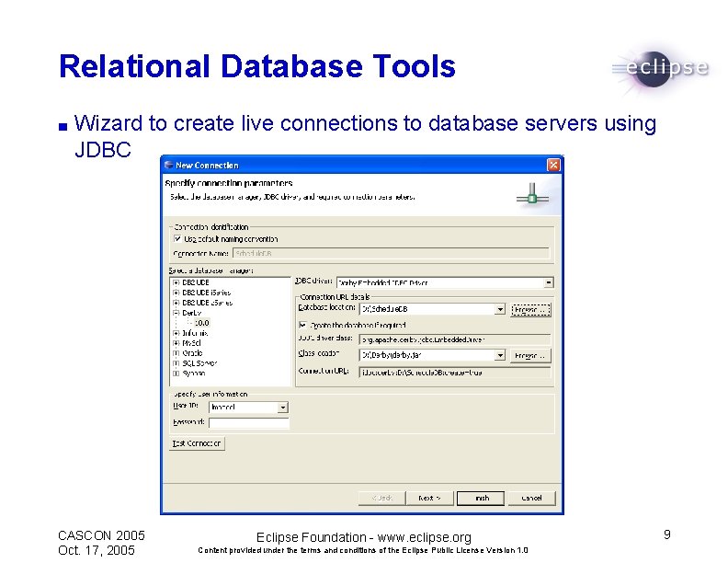Viewport: 728px width, 563px height.
Task: Click the Connection Name field
Action: pyautogui.click(x=391, y=254)
